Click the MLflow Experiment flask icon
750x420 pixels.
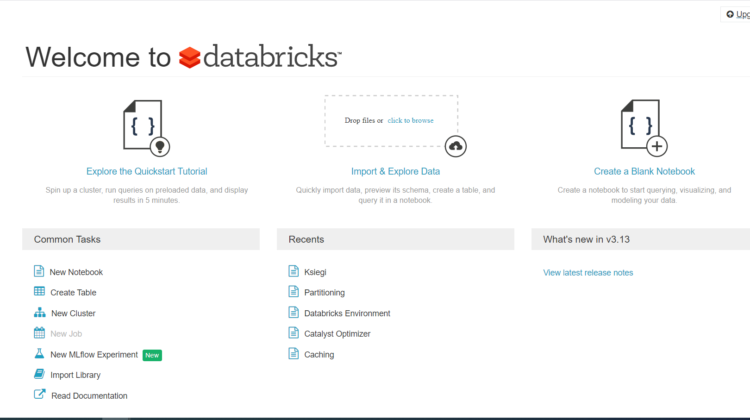[39, 354]
